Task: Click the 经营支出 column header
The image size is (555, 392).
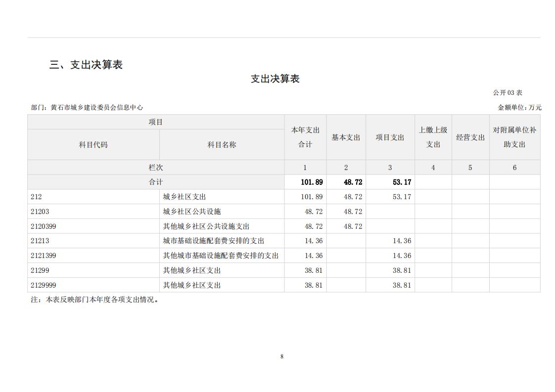Action: pyautogui.click(x=470, y=137)
